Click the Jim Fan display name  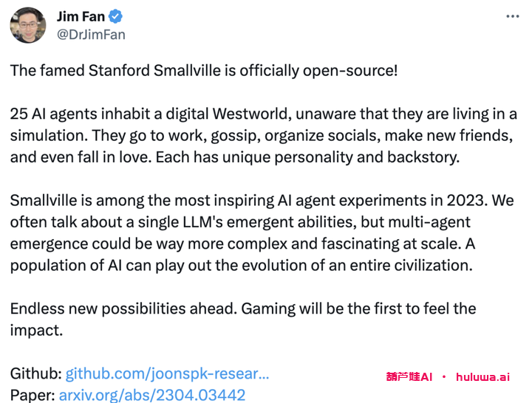(81, 16)
